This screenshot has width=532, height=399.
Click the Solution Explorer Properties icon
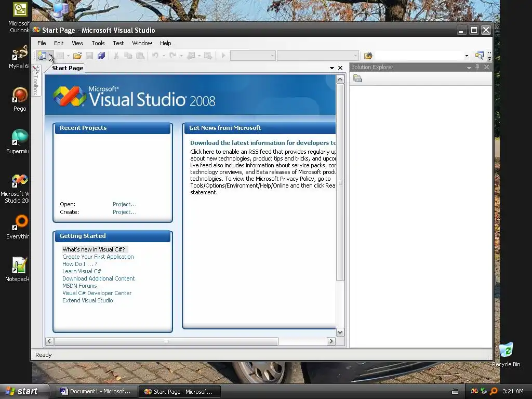pyautogui.click(x=357, y=79)
